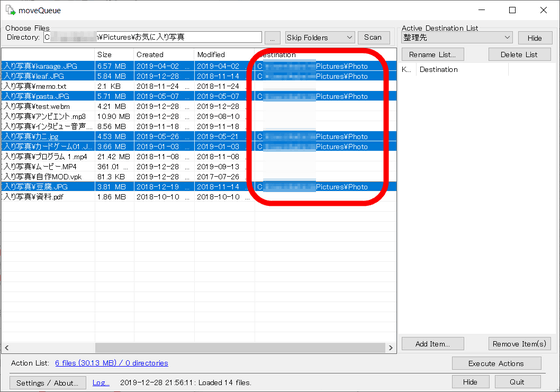Select the 豆腐.JPG file row
The width and height of the screenshot is (560, 392).
point(199,187)
